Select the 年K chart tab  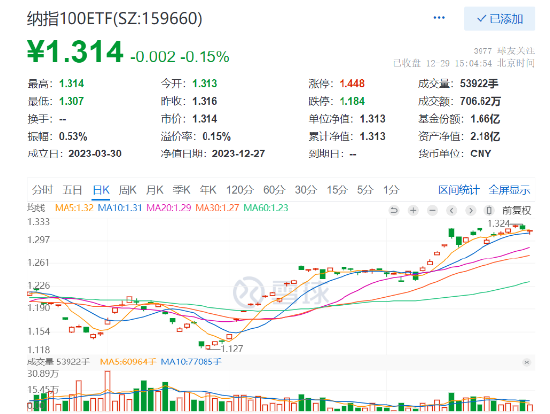point(208,190)
